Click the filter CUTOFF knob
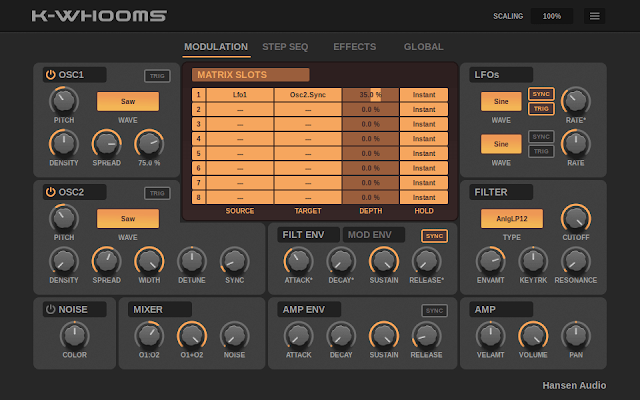 coord(576,218)
